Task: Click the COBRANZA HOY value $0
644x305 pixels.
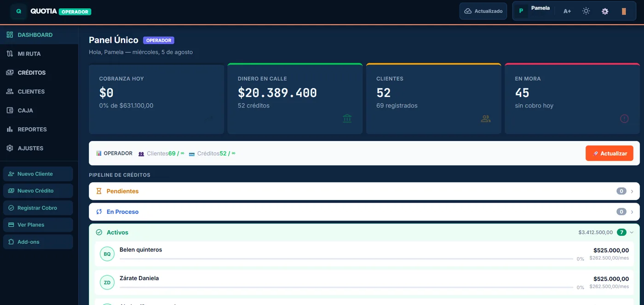Action: pyautogui.click(x=106, y=93)
